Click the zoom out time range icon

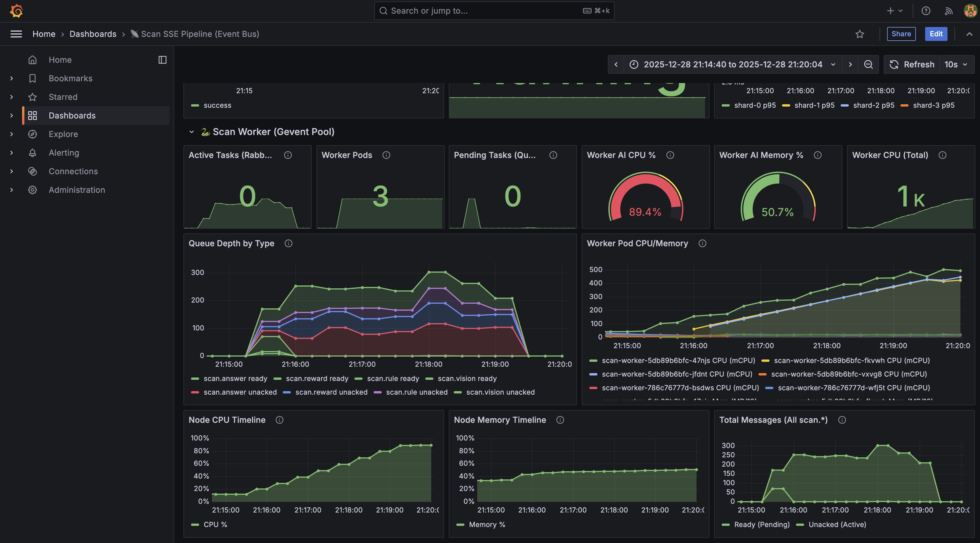pyautogui.click(x=868, y=65)
